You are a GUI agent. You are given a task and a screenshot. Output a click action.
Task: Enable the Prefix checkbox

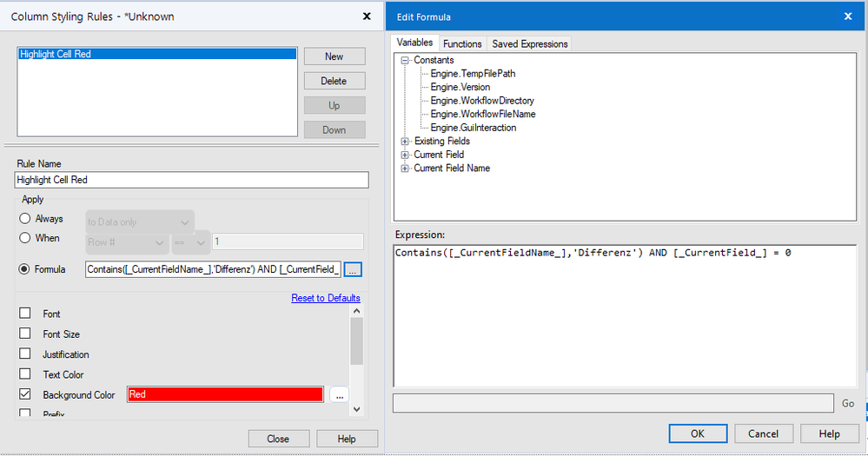pos(25,413)
